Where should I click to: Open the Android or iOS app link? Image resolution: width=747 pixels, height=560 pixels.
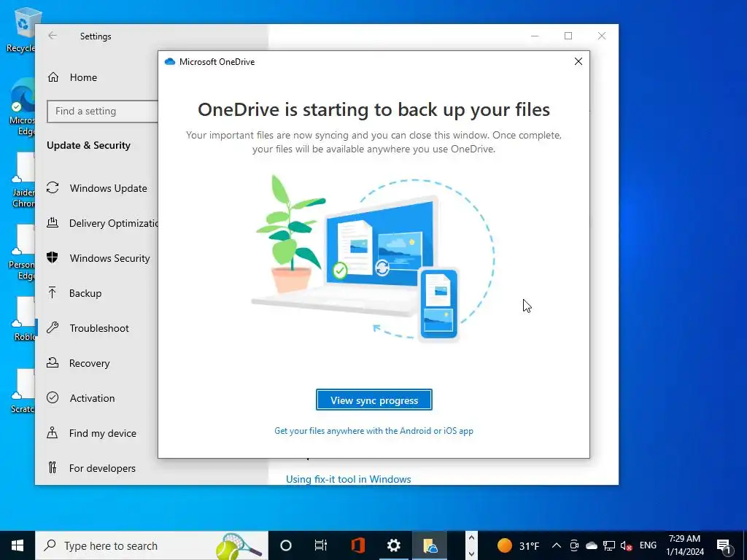(373, 431)
